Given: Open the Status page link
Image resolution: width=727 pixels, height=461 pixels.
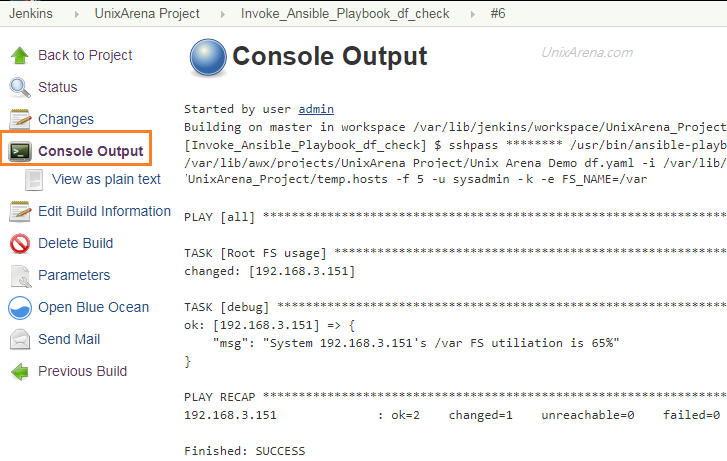Looking at the screenshot, I should pyautogui.click(x=57, y=87).
